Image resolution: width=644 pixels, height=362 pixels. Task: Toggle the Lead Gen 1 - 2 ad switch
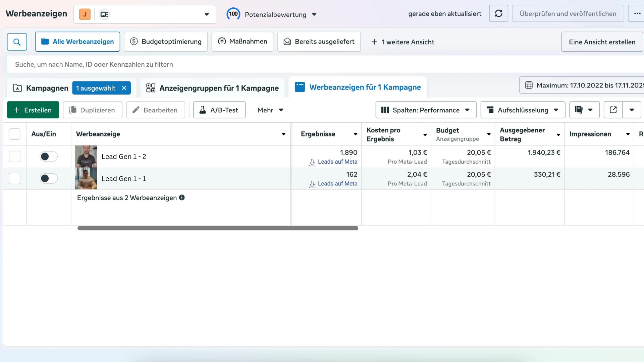pos(49,157)
